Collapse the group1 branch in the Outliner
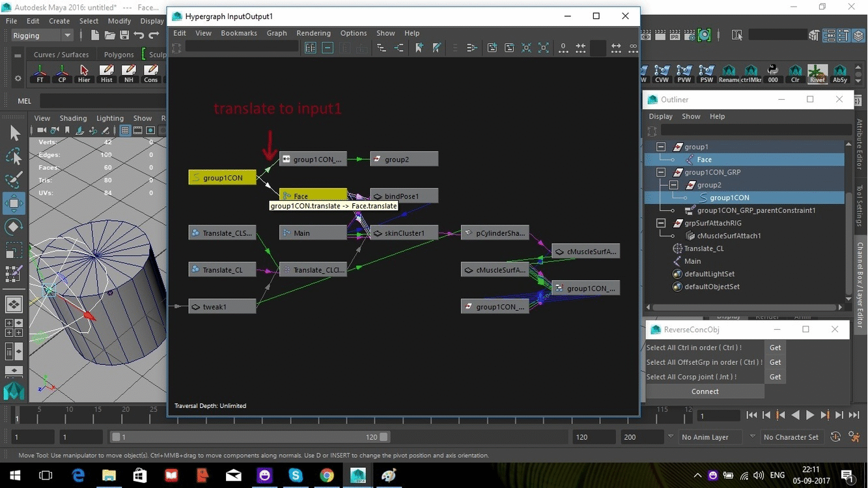 pyautogui.click(x=660, y=146)
